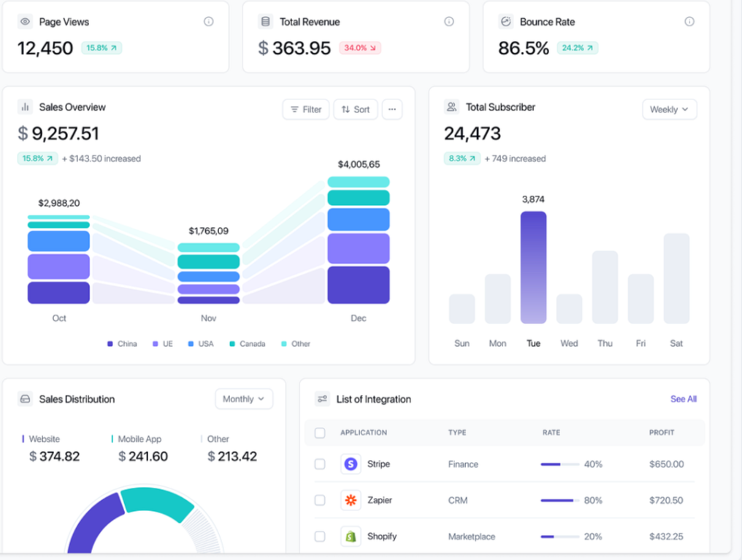
Task: Click Stripe 40% rate progress bar
Action: click(x=560, y=464)
